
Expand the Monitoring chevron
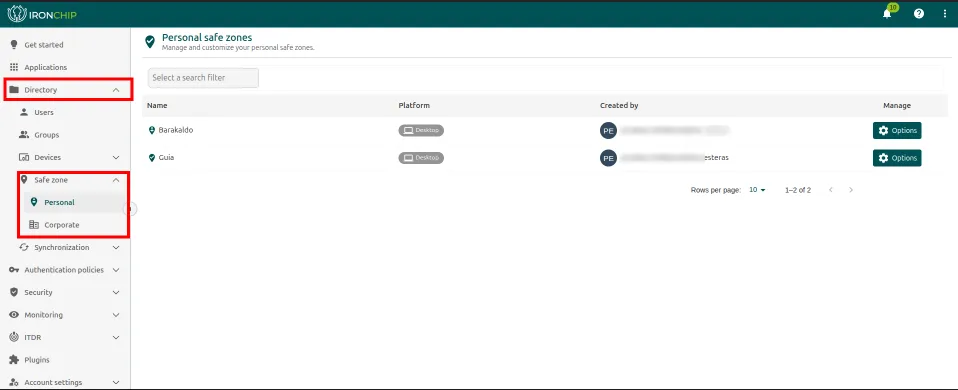click(116, 315)
